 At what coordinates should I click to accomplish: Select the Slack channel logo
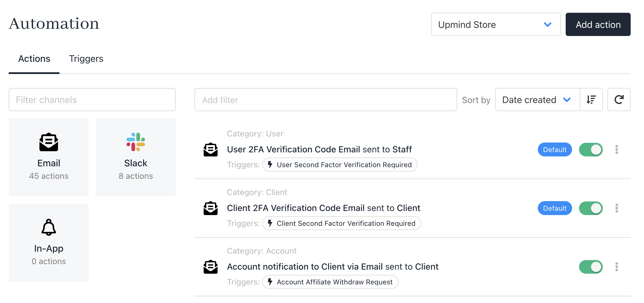tap(135, 142)
